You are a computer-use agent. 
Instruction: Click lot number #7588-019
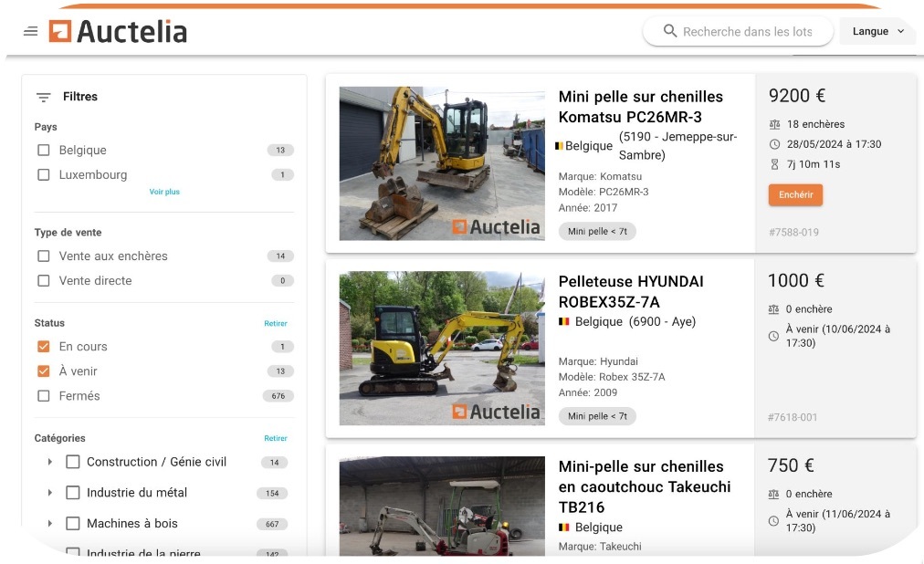[x=793, y=233]
